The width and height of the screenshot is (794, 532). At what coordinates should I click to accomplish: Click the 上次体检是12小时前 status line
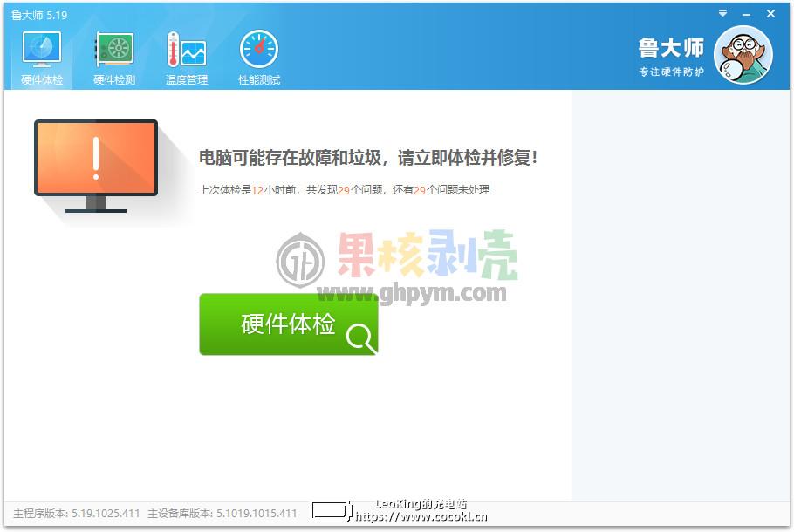click(x=345, y=190)
